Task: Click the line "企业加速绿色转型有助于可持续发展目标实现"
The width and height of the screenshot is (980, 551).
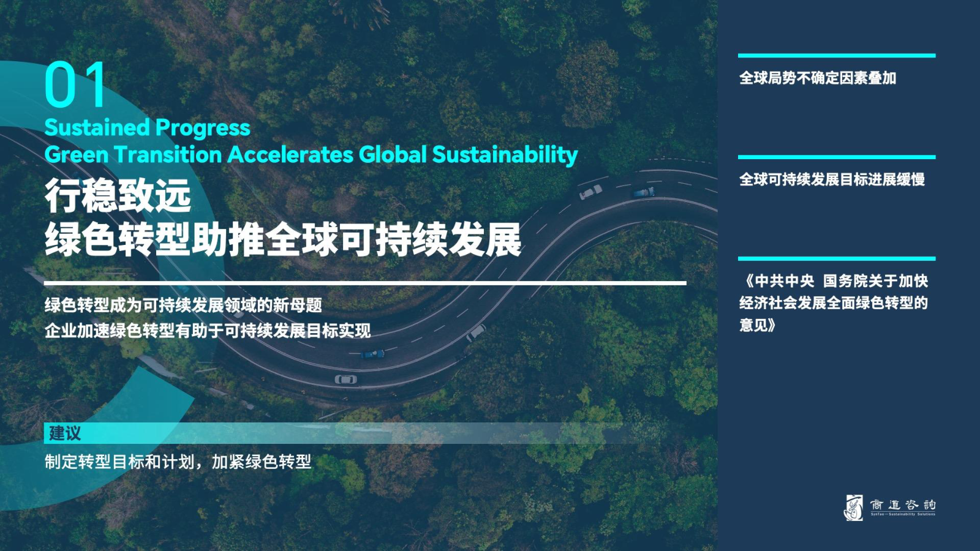Action: coord(208,331)
